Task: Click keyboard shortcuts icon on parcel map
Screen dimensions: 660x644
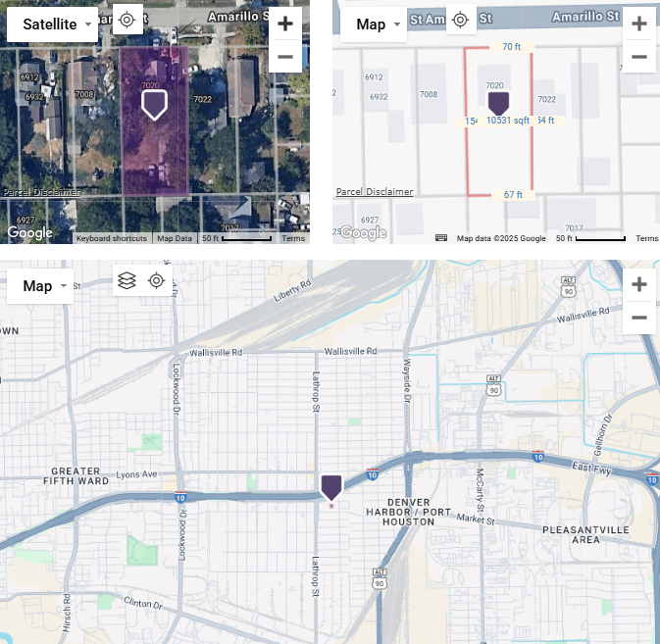Action: pos(441,238)
